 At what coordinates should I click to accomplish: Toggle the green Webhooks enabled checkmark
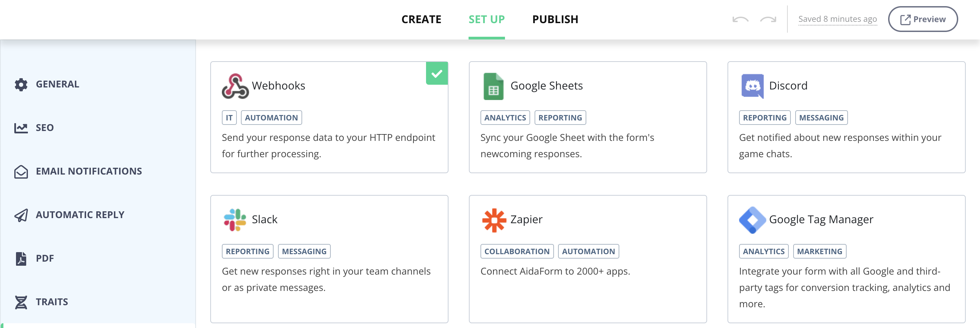point(436,73)
